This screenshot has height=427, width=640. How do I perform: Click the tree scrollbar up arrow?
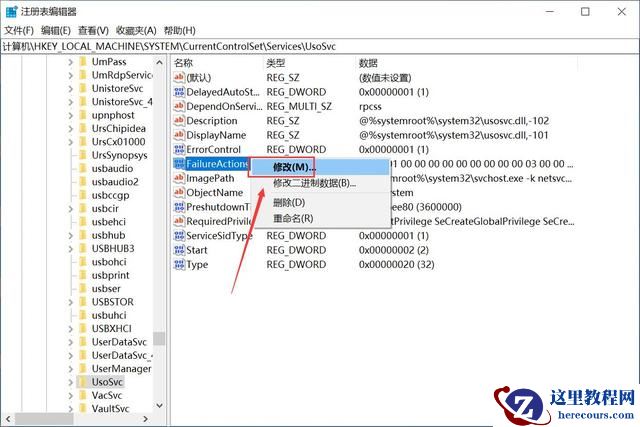pos(159,62)
